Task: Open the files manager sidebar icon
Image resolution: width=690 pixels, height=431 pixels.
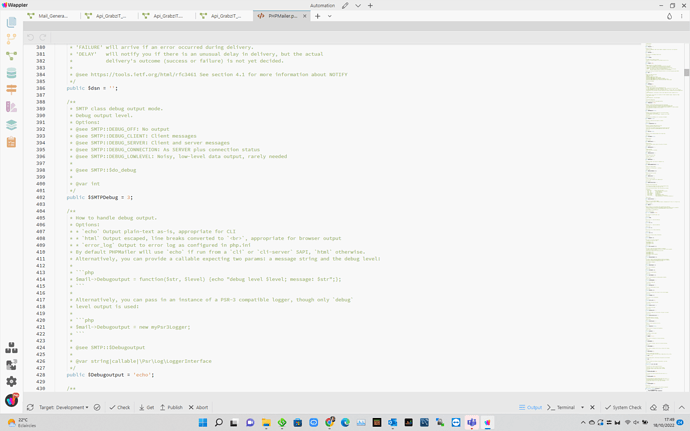Action: click(x=11, y=22)
